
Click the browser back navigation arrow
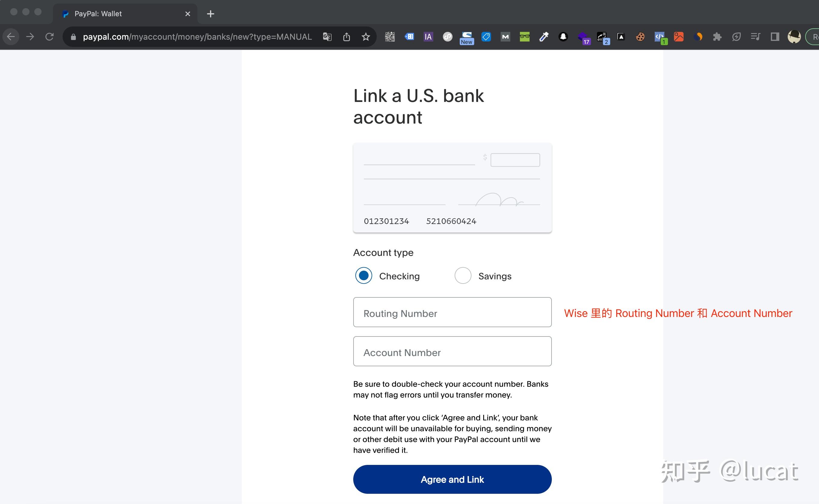pyautogui.click(x=12, y=36)
